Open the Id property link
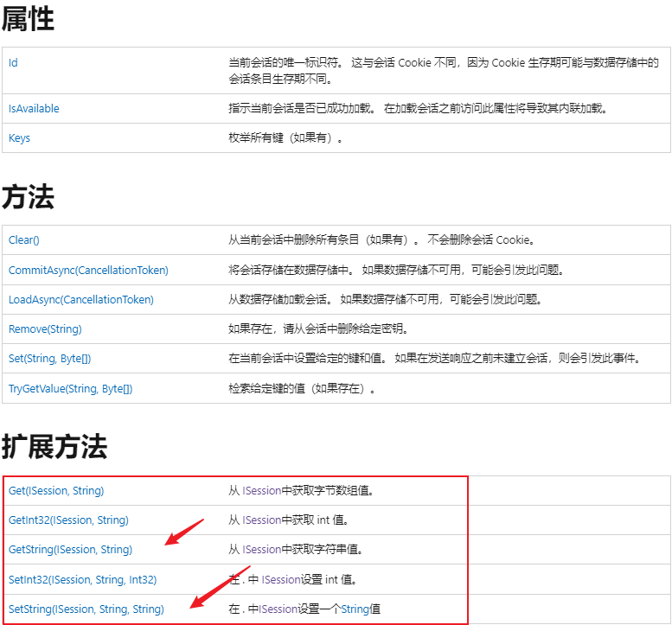Image resolution: width=672 pixels, height=625 pixels. click(13, 63)
